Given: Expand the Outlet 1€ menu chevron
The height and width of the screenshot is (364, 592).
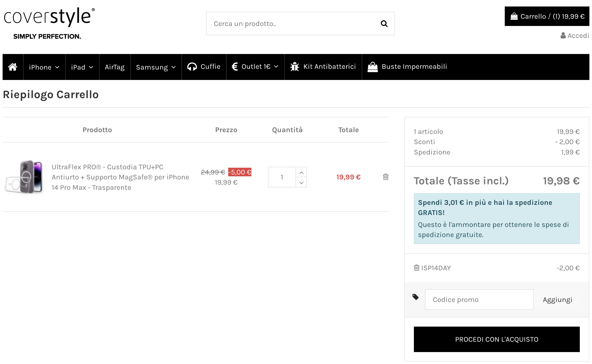Looking at the screenshot, I should (276, 66).
